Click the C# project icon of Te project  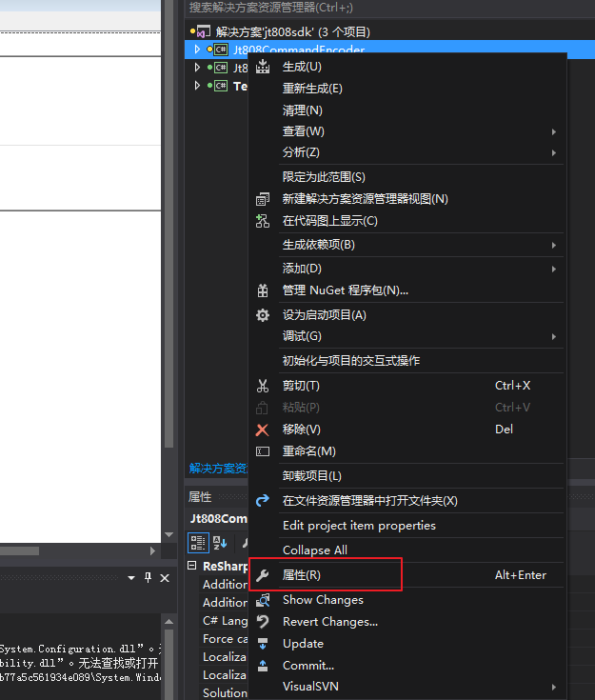221,86
